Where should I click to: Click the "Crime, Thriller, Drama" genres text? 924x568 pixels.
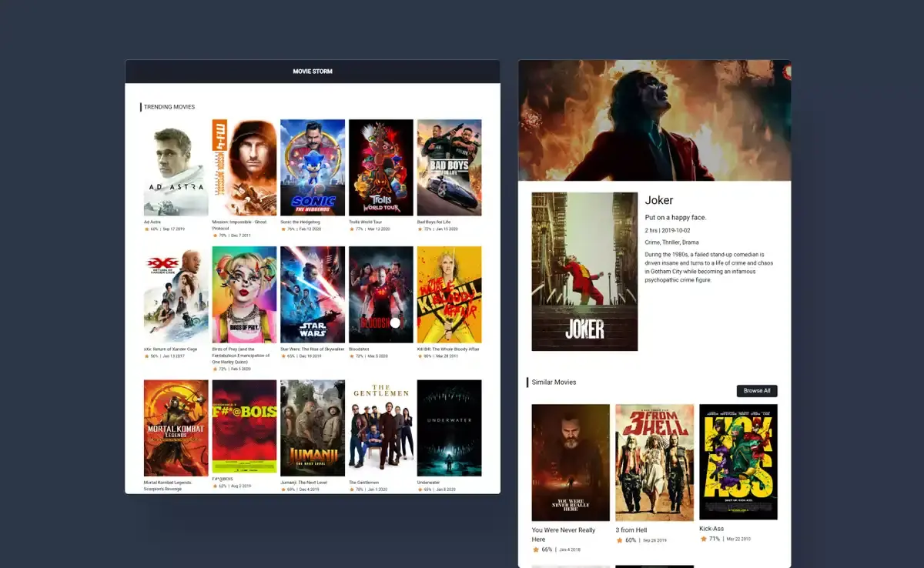(672, 242)
